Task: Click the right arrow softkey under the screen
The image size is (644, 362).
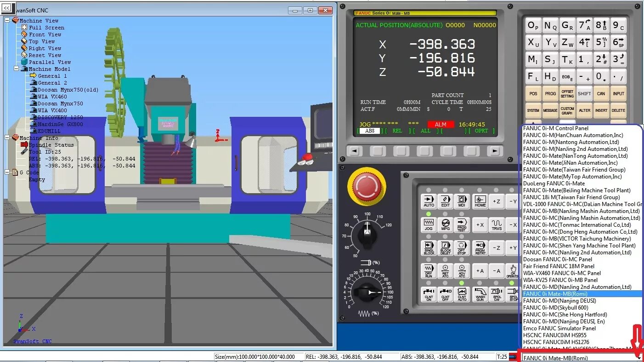Action: point(494,151)
